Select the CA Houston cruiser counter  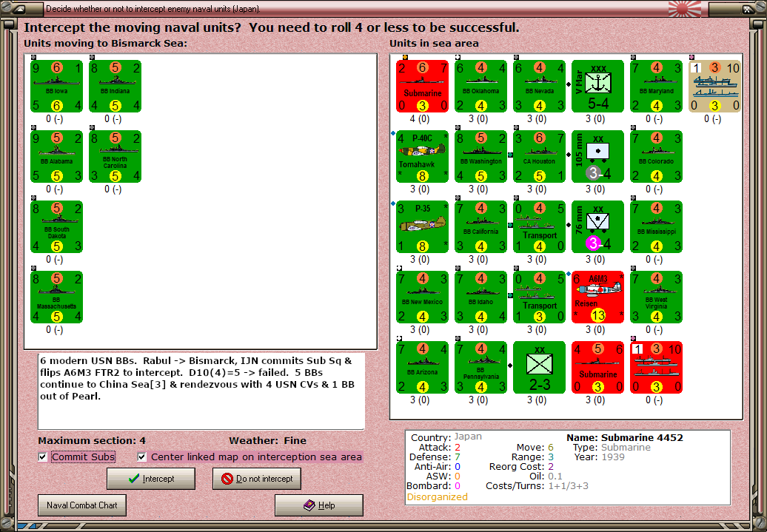[x=540, y=156]
